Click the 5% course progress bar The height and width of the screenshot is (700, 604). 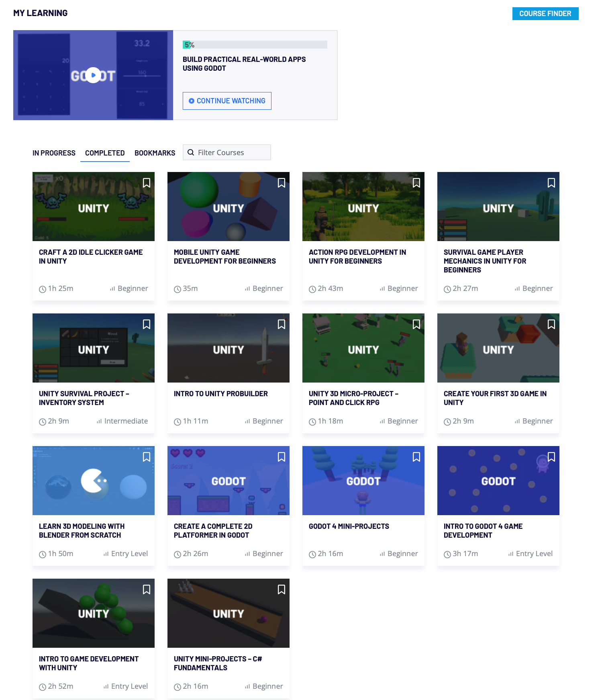[255, 45]
